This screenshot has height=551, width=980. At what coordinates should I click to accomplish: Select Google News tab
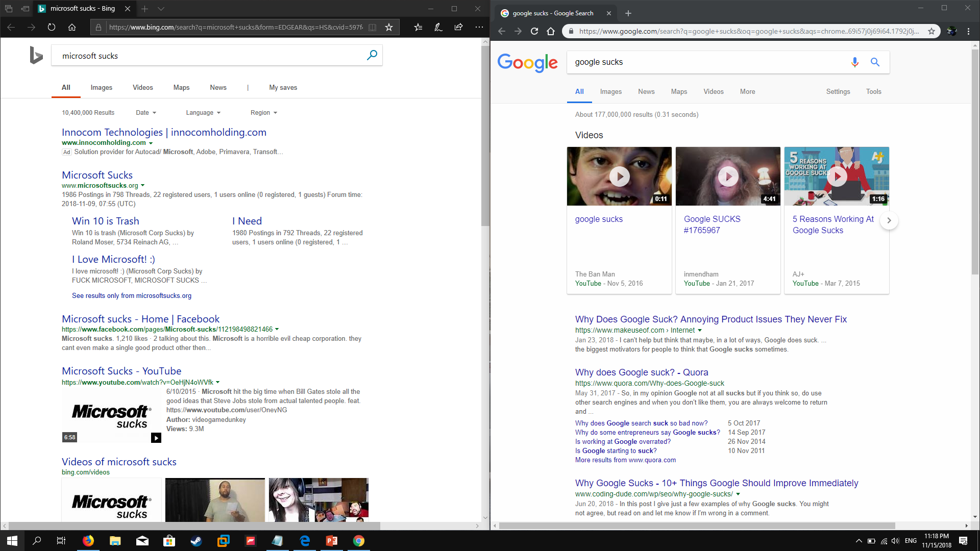[x=646, y=92]
